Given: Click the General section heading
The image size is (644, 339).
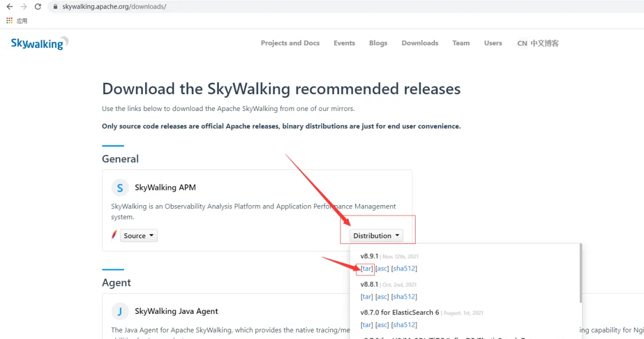Looking at the screenshot, I should point(120,158).
